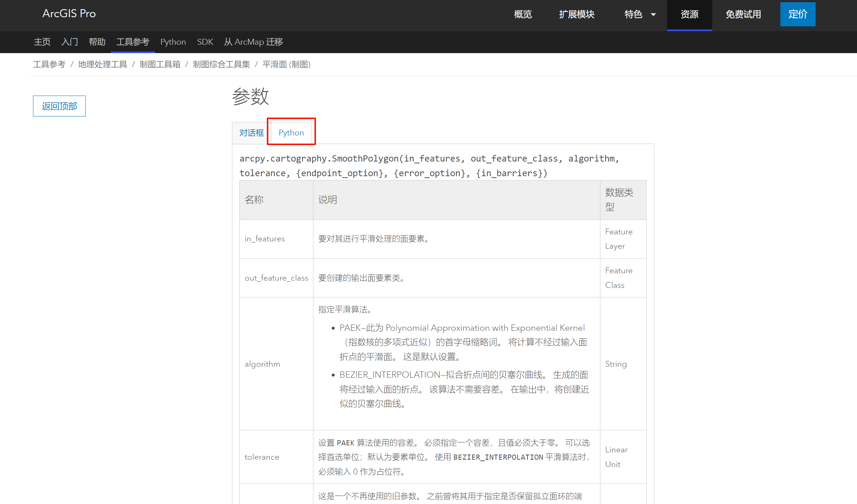The width and height of the screenshot is (857, 504).
Task: Click the algorithm parameter name cell
Action: pos(276,364)
